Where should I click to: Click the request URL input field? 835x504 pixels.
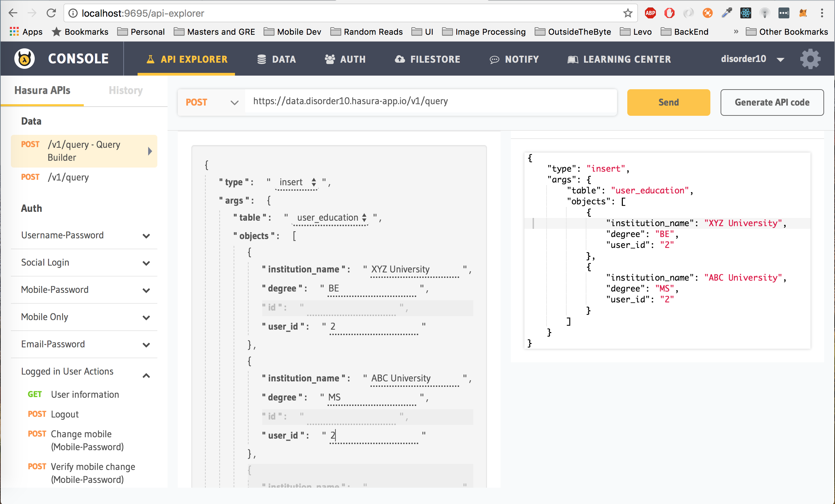(x=430, y=101)
